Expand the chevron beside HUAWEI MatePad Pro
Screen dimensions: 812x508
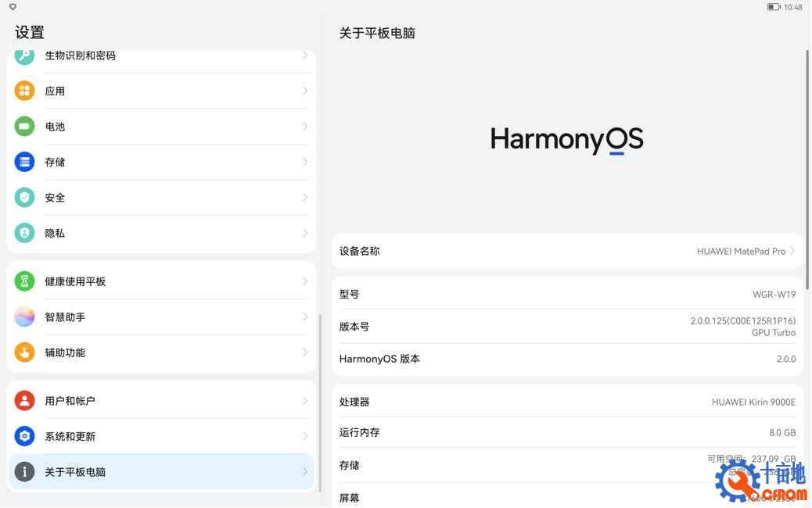[x=792, y=252]
